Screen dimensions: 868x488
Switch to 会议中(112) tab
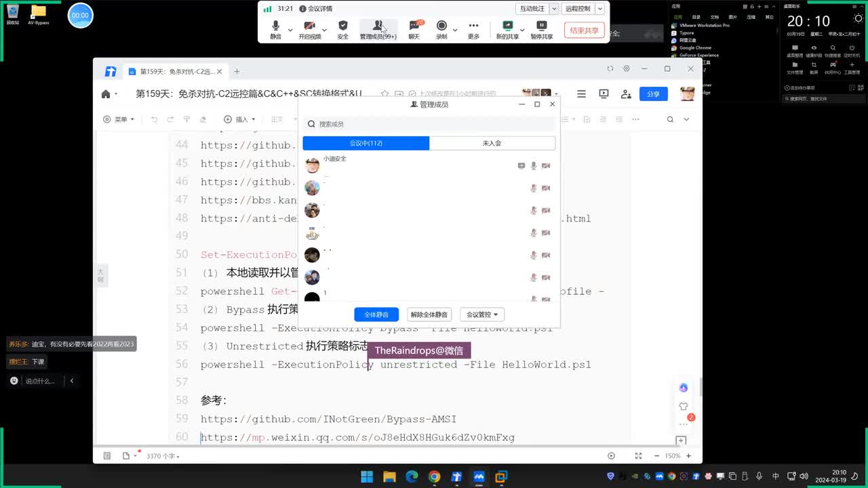coord(366,143)
